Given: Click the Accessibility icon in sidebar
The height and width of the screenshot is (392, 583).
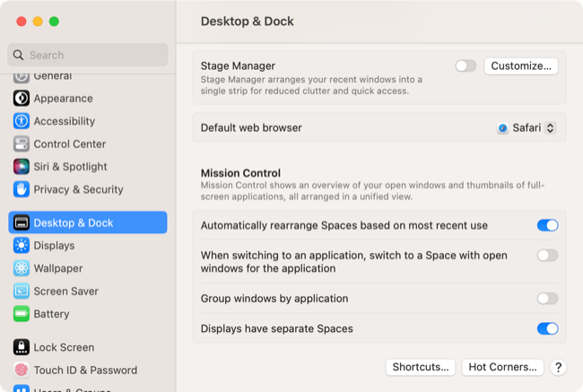Looking at the screenshot, I should click(22, 121).
